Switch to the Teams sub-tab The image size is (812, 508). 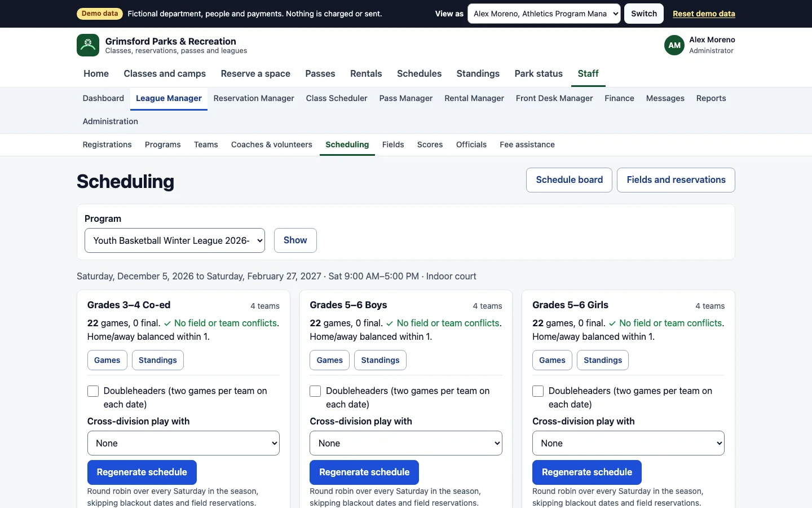(x=206, y=144)
